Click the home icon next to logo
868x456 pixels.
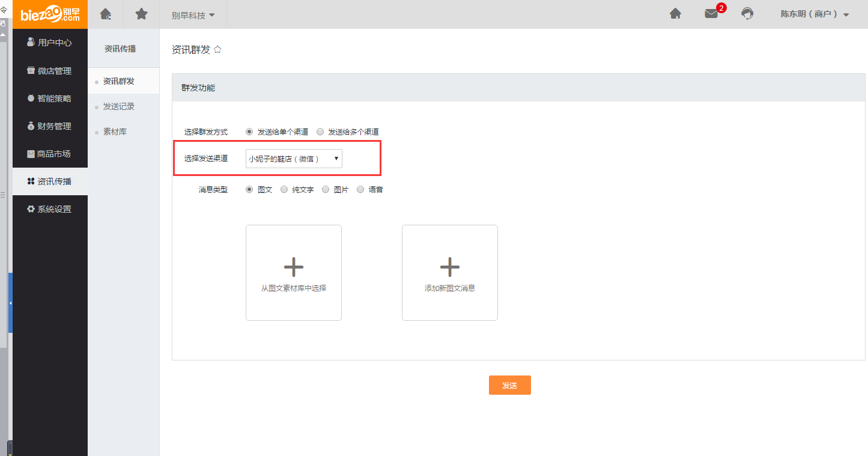click(106, 14)
